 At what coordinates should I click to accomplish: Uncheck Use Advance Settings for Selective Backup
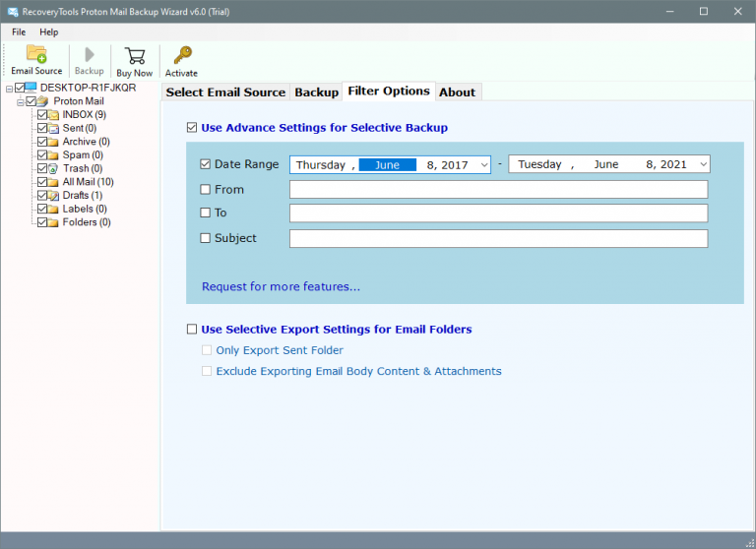pos(192,128)
